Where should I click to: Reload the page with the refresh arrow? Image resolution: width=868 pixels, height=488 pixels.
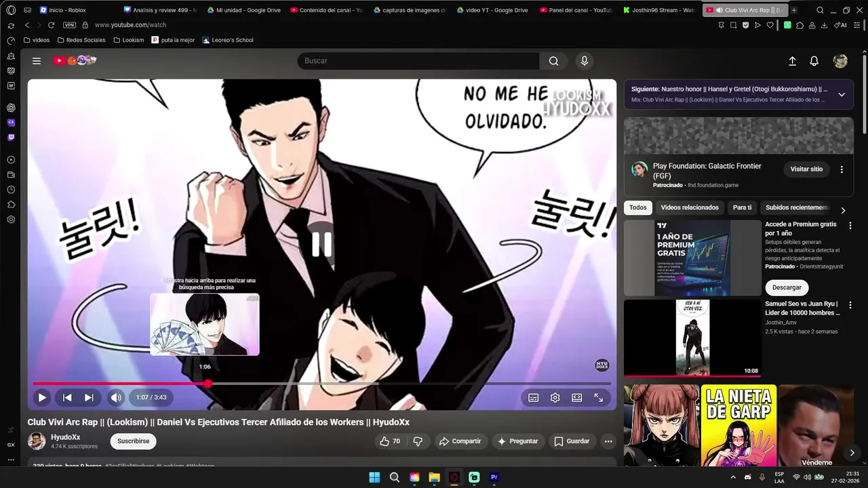(x=51, y=25)
